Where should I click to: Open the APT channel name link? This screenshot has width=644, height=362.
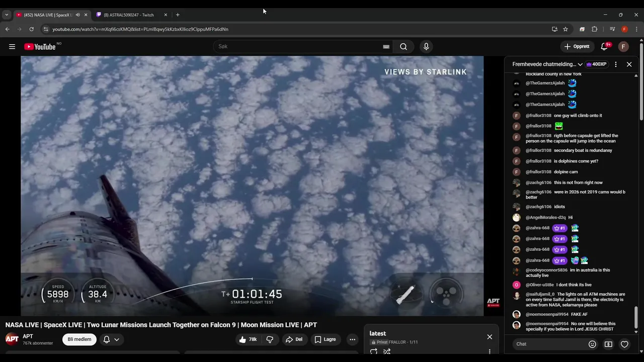(x=28, y=336)
